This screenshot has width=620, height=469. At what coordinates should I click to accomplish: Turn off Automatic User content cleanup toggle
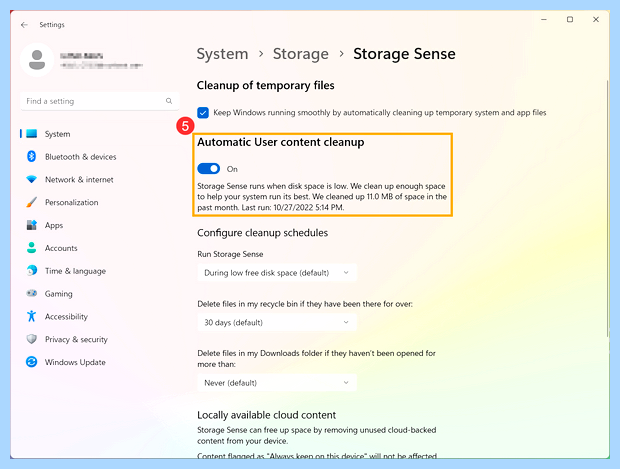click(209, 169)
